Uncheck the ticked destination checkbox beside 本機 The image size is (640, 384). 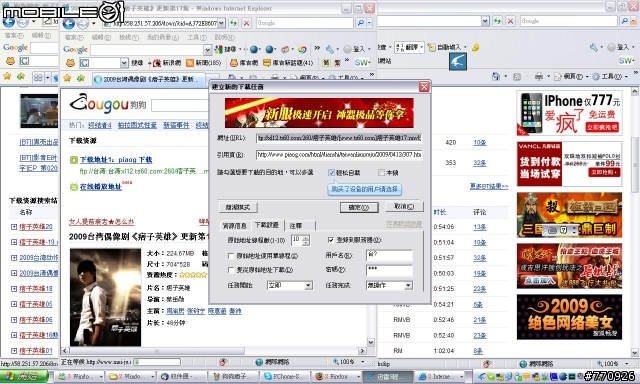point(331,173)
